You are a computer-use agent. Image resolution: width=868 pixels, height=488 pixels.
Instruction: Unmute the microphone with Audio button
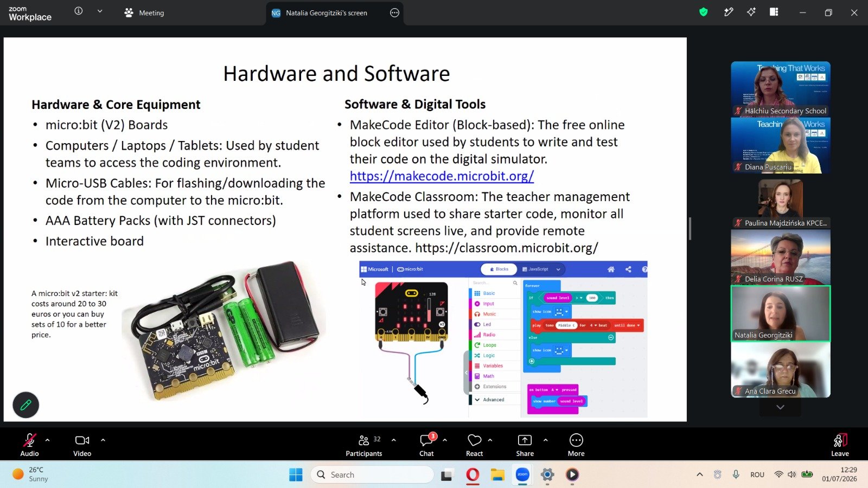click(x=30, y=445)
